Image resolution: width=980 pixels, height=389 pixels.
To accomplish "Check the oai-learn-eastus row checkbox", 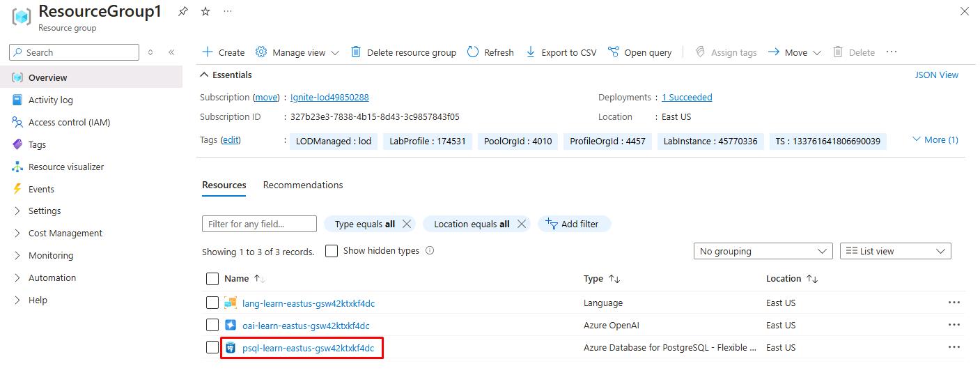I will point(212,325).
